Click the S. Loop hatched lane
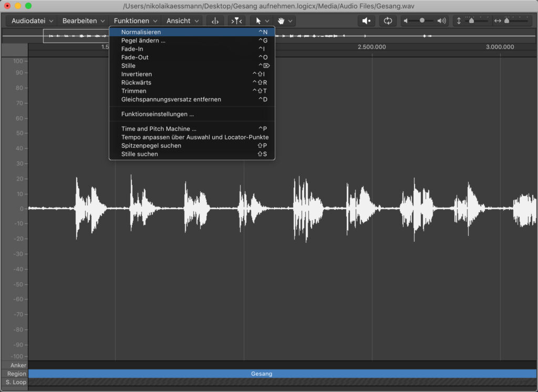Image resolution: width=538 pixels, height=392 pixels. pos(282,382)
